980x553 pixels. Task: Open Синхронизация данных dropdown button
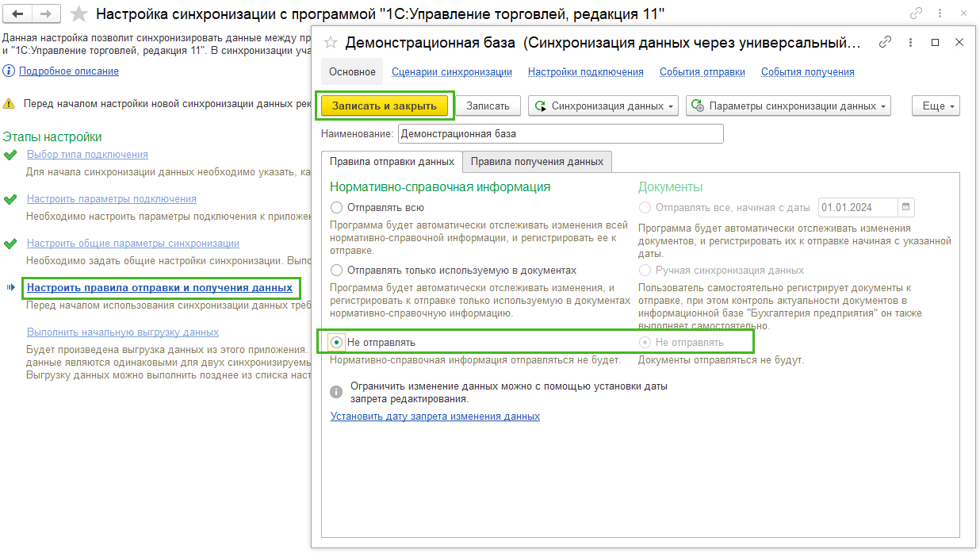tap(603, 106)
